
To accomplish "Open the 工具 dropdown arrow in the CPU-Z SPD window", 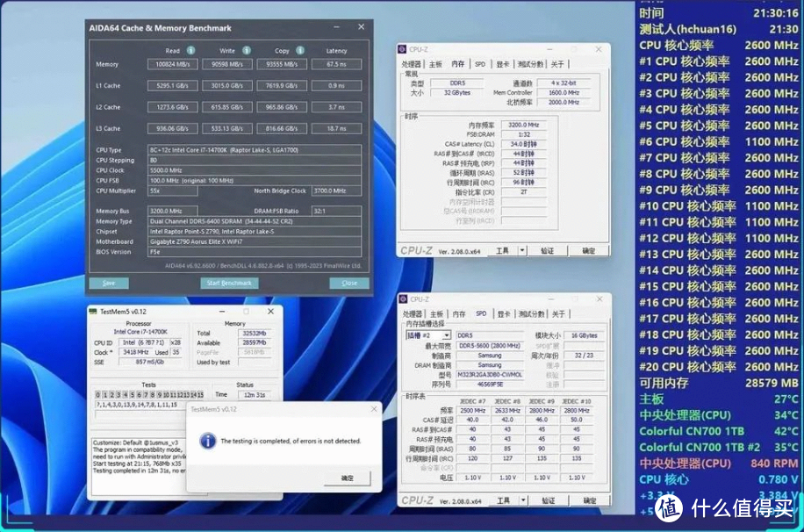I will [523, 500].
